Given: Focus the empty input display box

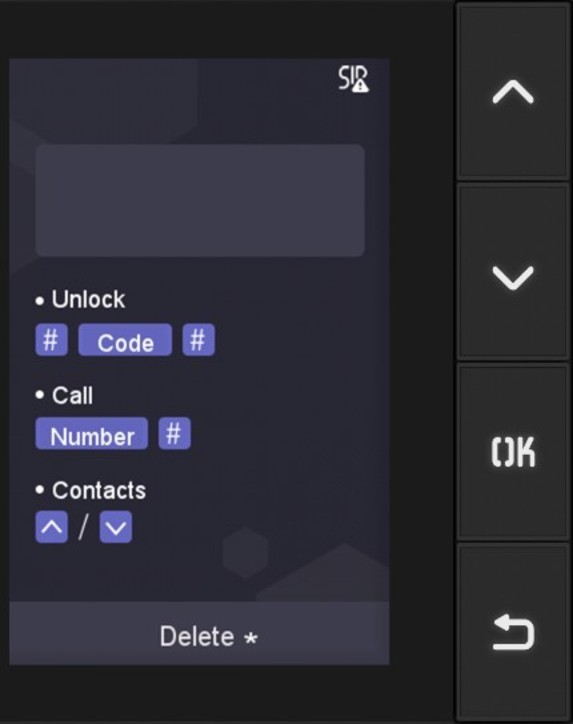Looking at the screenshot, I should (x=200, y=200).
